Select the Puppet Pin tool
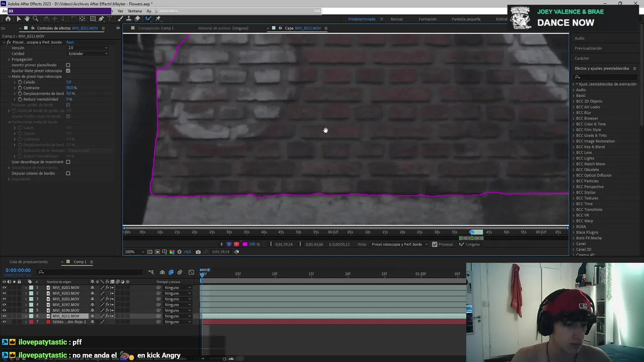 pos(157,19)
